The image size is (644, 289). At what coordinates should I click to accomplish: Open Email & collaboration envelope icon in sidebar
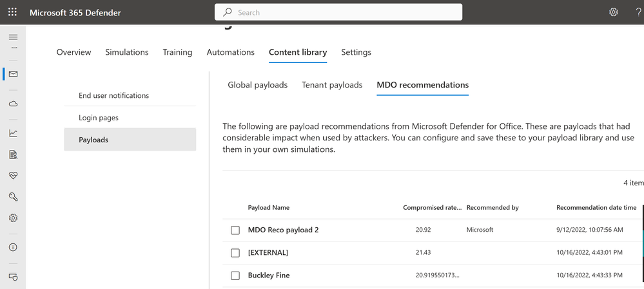tap(13, 74)
